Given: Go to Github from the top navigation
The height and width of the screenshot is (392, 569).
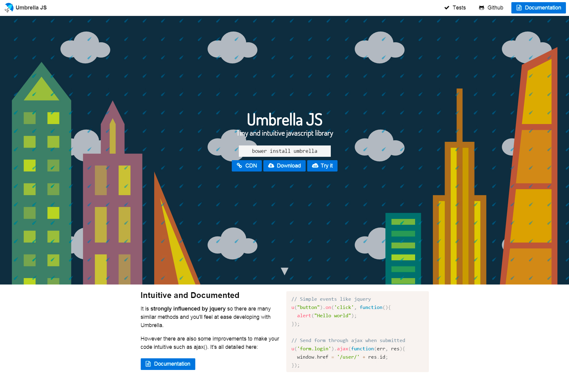Looking at the screenshot, I should point(491,8).
